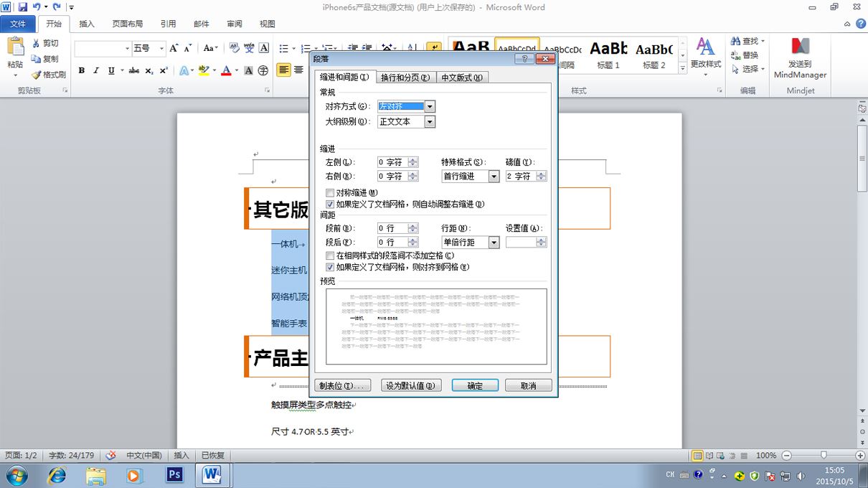Viewport: 868px width, 488px height.
Task: Click the Copy (复制) command
Action: (x=45, y=59)
